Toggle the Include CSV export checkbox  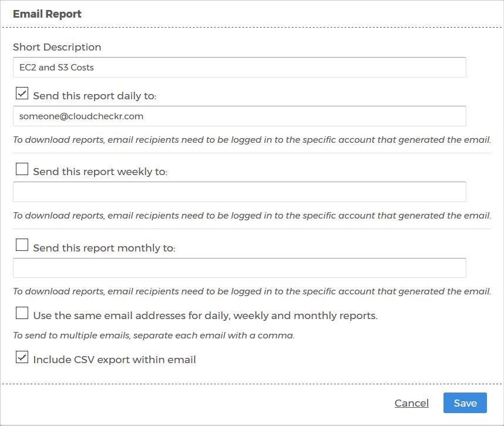tap(22, 357)
